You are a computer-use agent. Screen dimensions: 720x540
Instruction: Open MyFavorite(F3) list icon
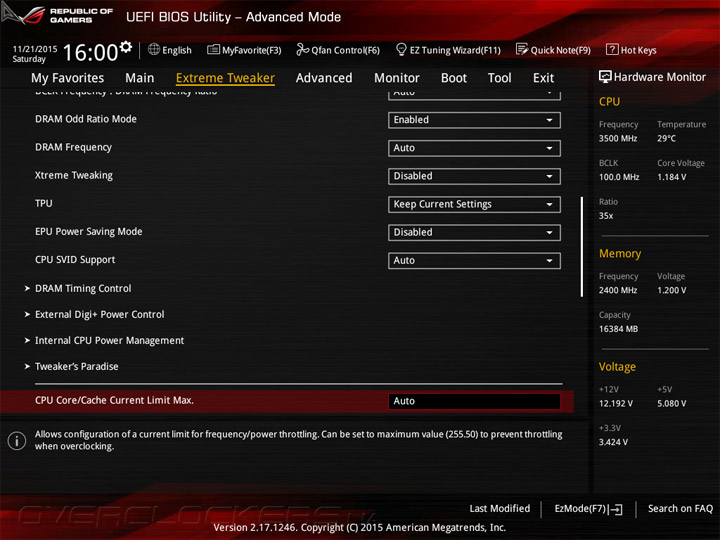coord(213,49)
